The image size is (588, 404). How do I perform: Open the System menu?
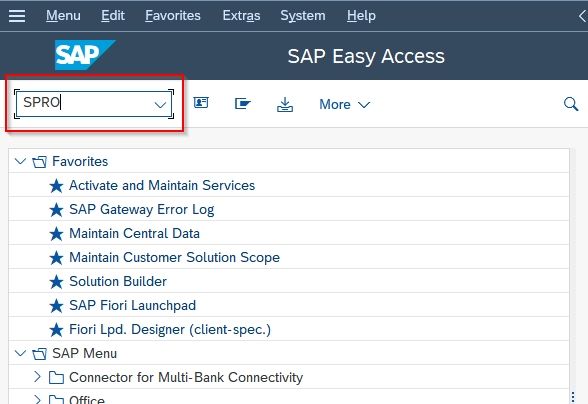coord(303,16)
